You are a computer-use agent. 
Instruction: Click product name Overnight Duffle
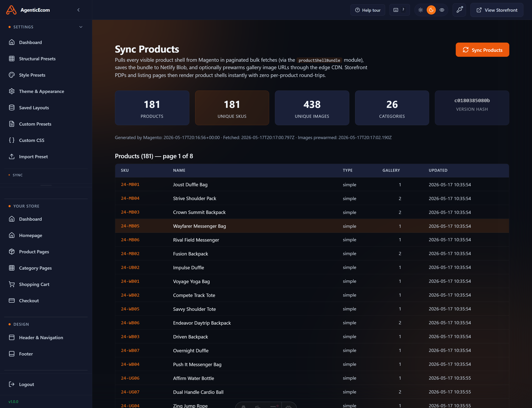pyautogui.click(x=191, y=351)
